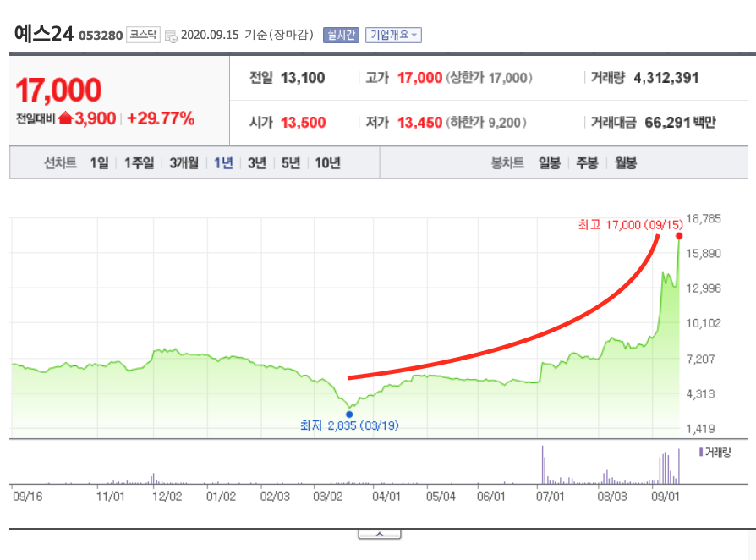756x560 pixels.
Task: Switch to the 일봉 candlestick chart
Action: point(549,163)
